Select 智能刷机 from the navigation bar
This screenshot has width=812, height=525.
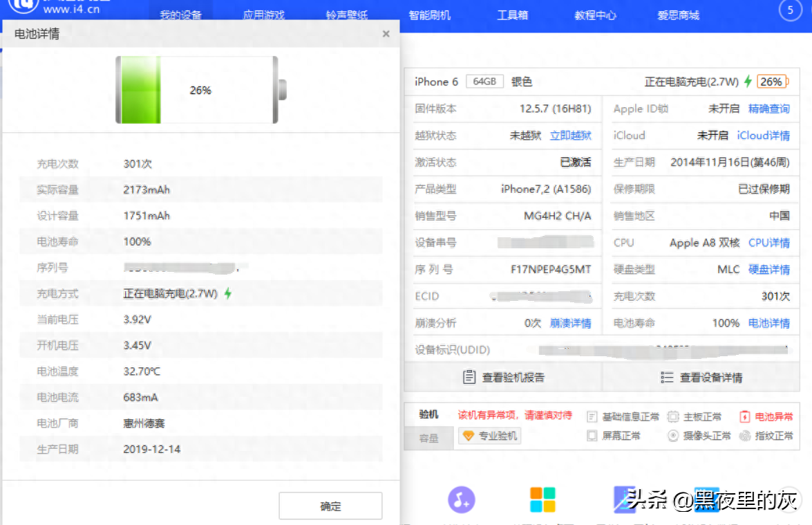[431, 15]
